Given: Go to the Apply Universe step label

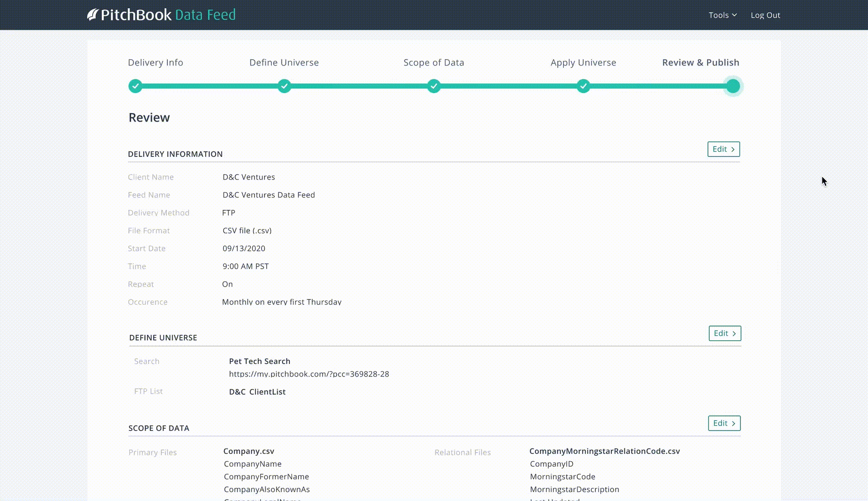Looking at the screenshot, I should point(584,62).
